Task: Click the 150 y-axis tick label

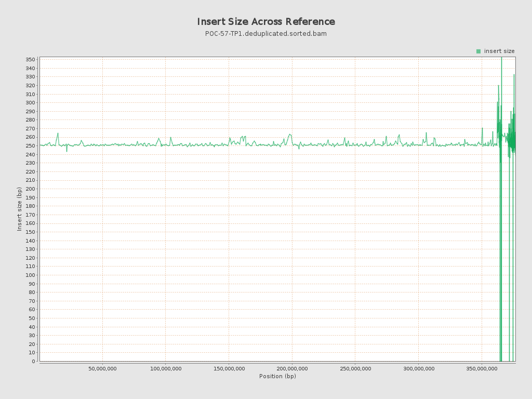Action: click(30, 232)
